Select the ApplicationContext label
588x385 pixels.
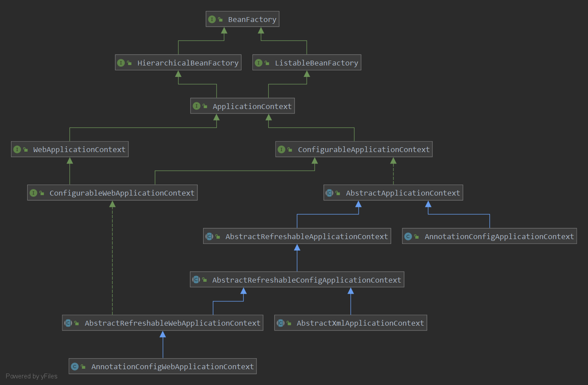point(252,107)
